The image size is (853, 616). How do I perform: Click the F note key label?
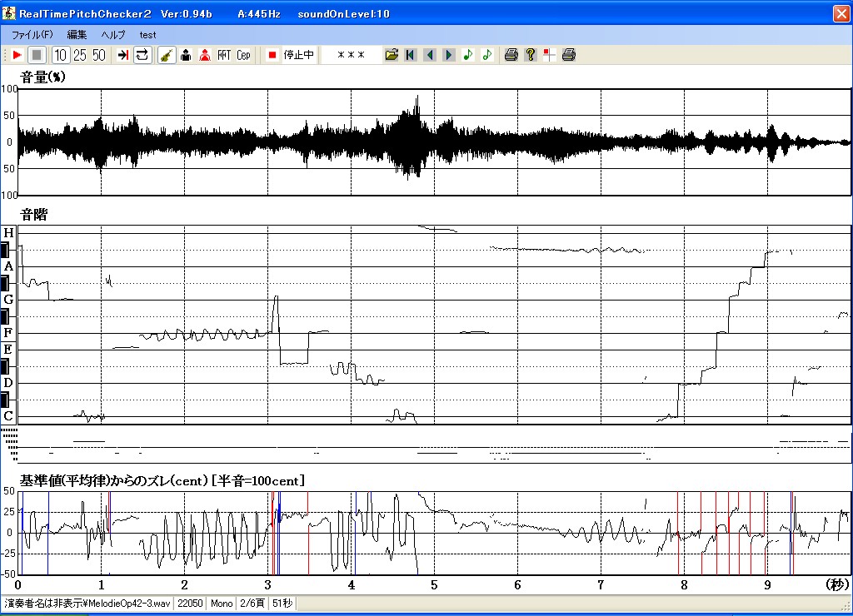tap(8, 332)
